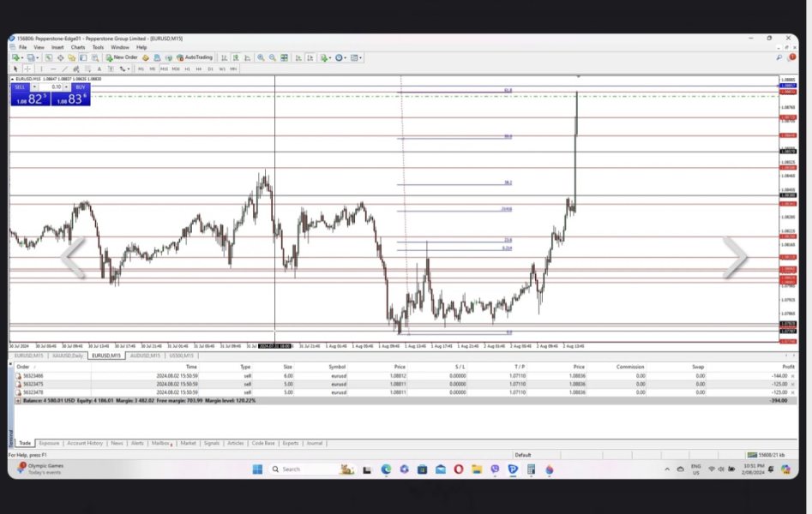The image size is (812, 514).
Task: Tile chart windows with toolbar icon
Action: tap(285, 58)
